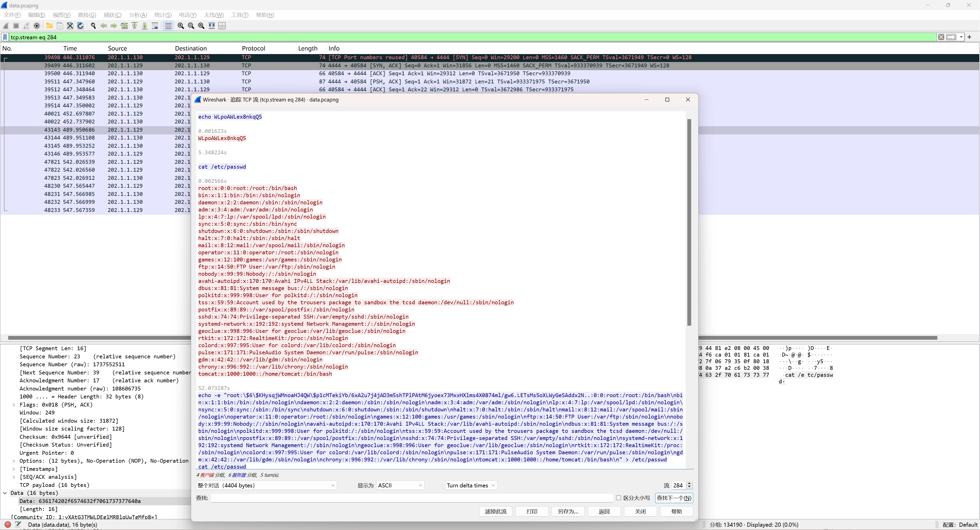Viewport: 980px width, 530px height.
Task: Click the reload capture file icon
Action: pyautogui.click(x=80, y=26)
